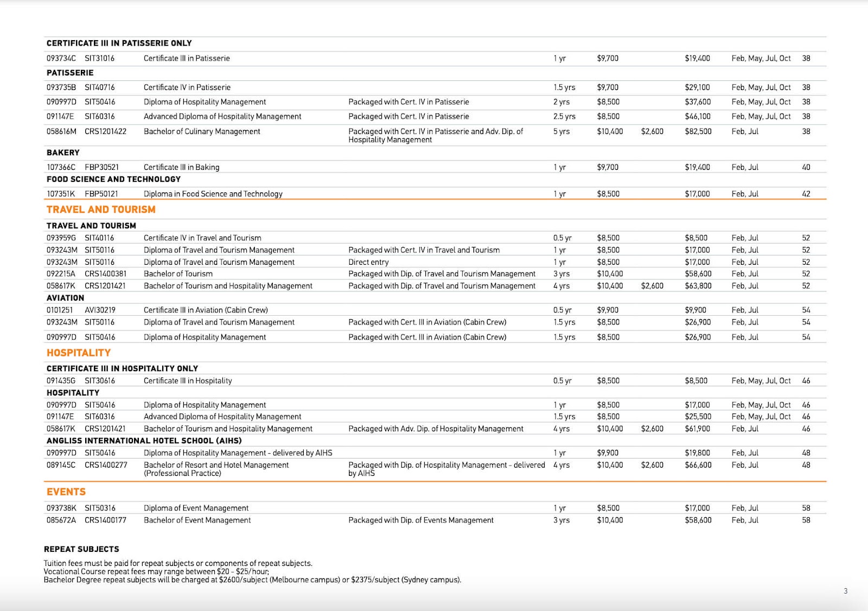This screenshot has height=611, width=868.
Task: Click CRICOS code 0101251
Action: tap(59, 310)
